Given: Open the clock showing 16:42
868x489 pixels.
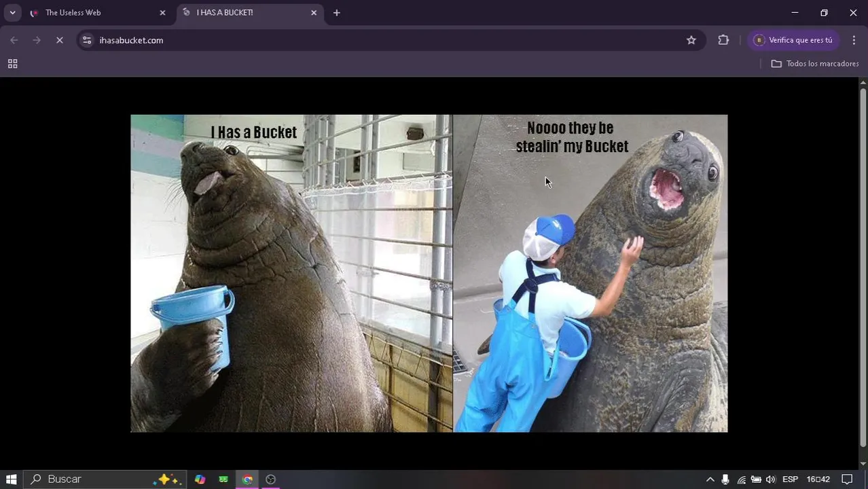Looking at the screenshot, I should (x=818, y=479).
